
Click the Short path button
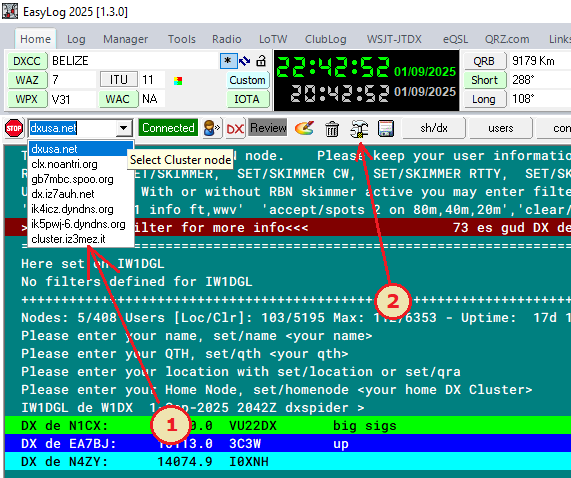tap(485, 80)
